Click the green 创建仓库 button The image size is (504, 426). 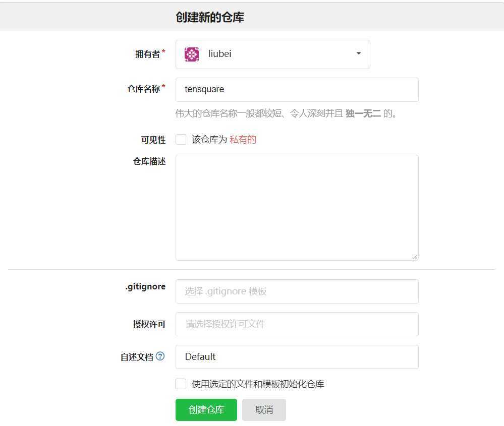click(206, 409)
